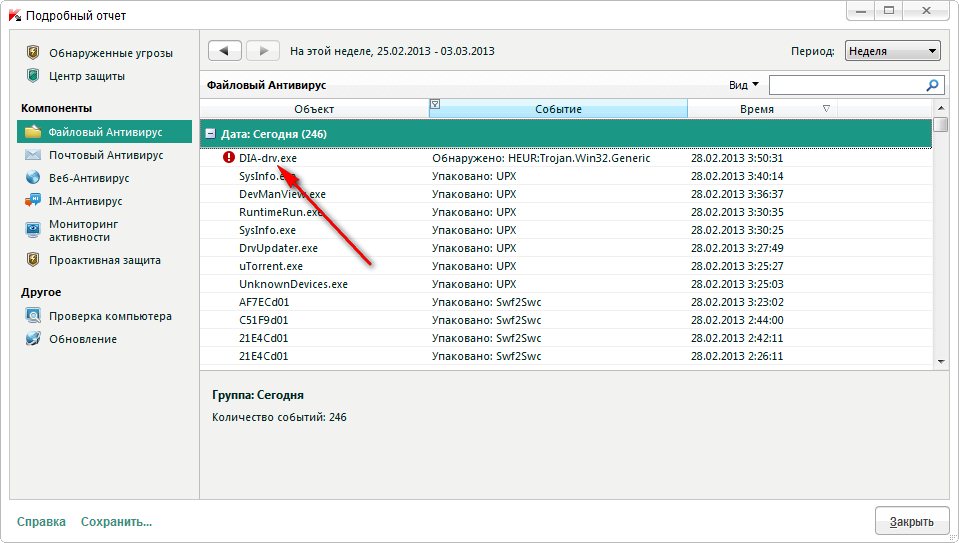Click the search magnifier icon
Screen dimensions: 959x543
pyautogui.click(x=932, y=86)
